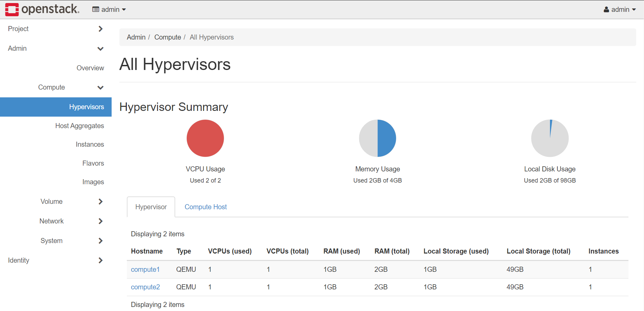Expand the Project section chevron
This screenshot has height=311, width=644.
click(100, 29)
